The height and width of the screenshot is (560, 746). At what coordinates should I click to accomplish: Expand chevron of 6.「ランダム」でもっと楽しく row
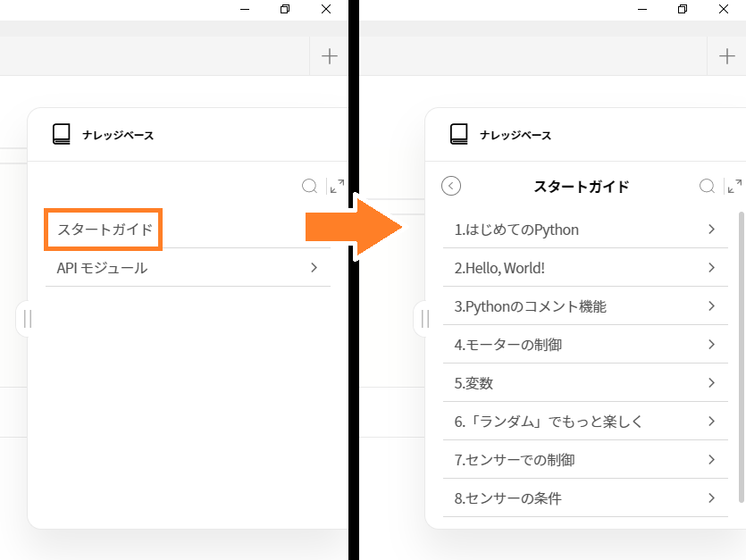point(712,421)
